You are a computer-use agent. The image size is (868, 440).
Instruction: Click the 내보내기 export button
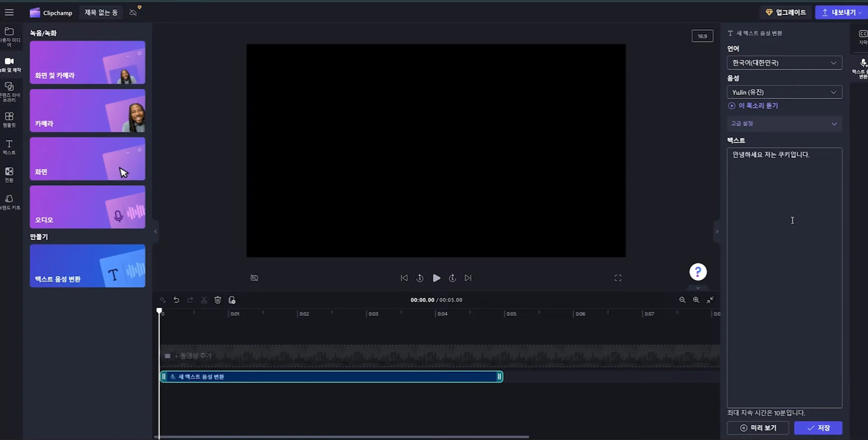point(841,12)
